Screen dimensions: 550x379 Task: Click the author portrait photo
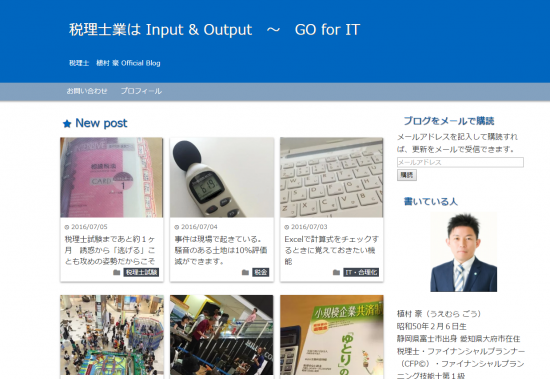click(464, 252)
